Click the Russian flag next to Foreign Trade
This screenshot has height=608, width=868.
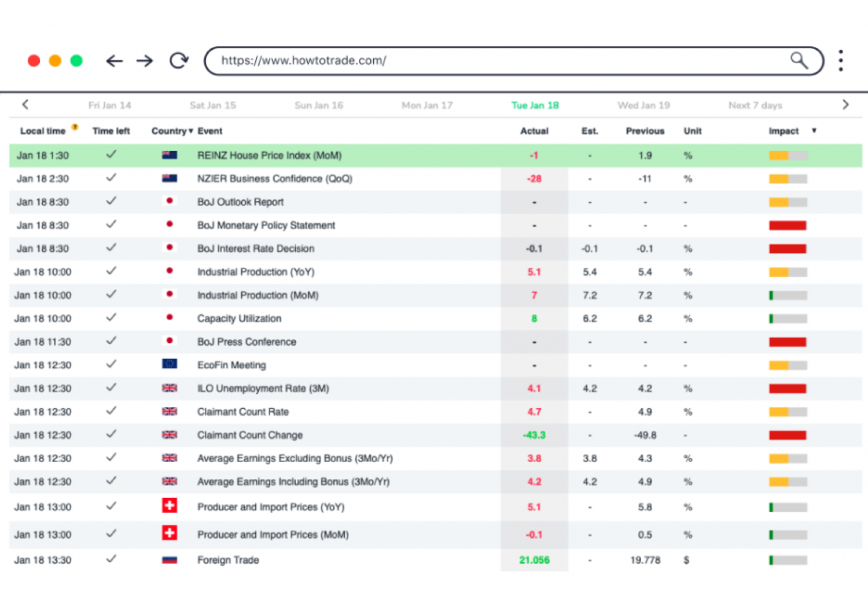pyautogui.click(x=169, y=560)
